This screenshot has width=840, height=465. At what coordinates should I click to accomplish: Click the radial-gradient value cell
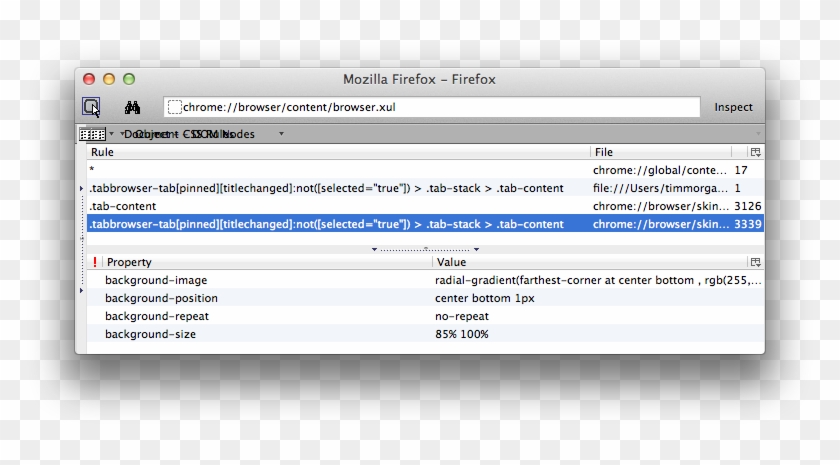point(598,280)
